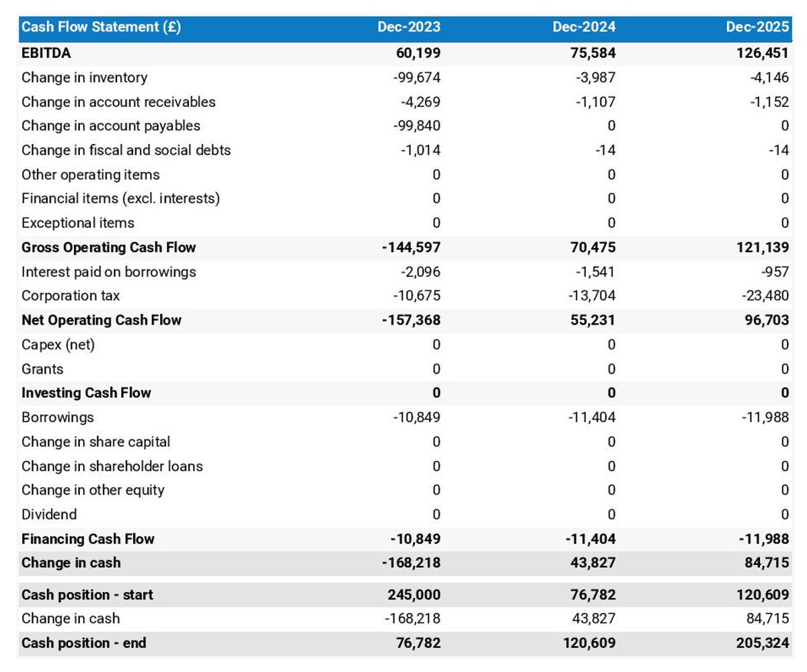The image size is (807, 672).
Task: Select the Dividend row label
Action: [46, 514]
